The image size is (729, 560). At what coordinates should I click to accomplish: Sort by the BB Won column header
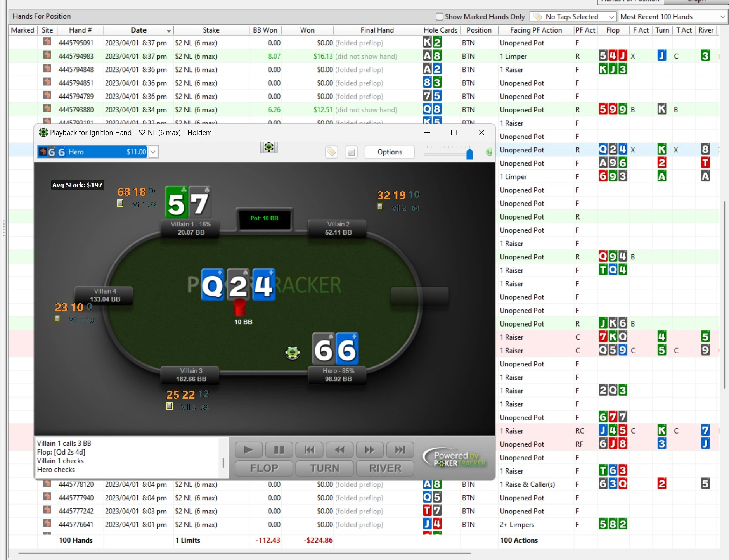[265, 30]
